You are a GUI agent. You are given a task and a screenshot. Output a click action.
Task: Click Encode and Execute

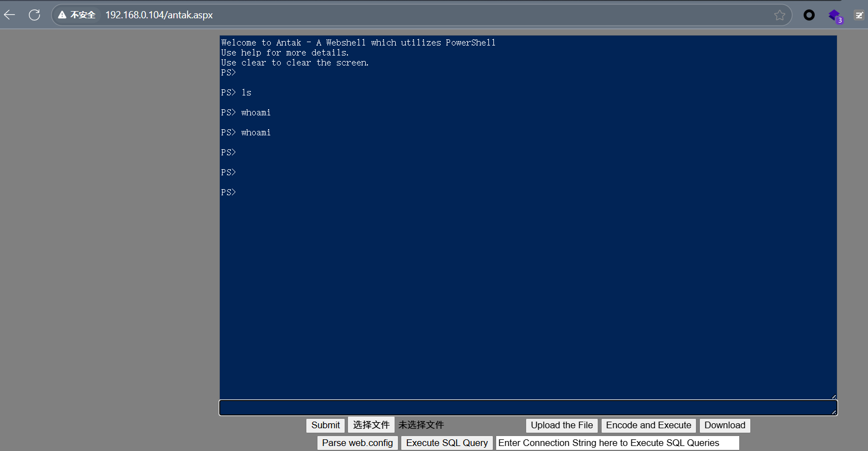[648, 425]
